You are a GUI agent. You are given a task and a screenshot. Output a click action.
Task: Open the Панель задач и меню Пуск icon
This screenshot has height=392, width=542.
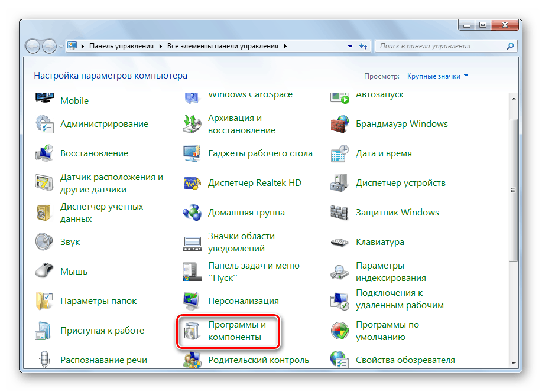[x=192, y=272]
